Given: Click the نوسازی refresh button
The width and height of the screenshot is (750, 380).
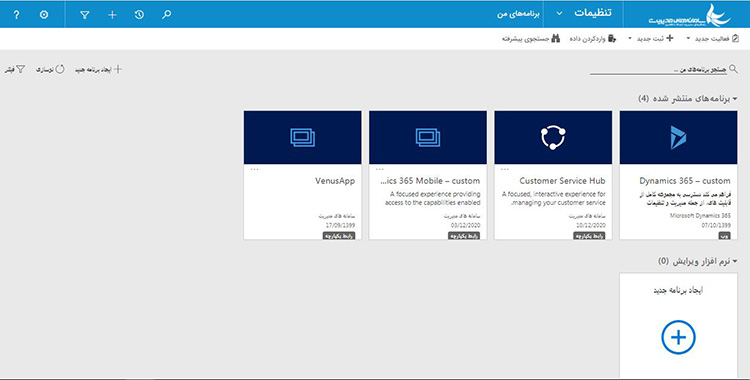Looking at the screenshot, I should 50,69.
